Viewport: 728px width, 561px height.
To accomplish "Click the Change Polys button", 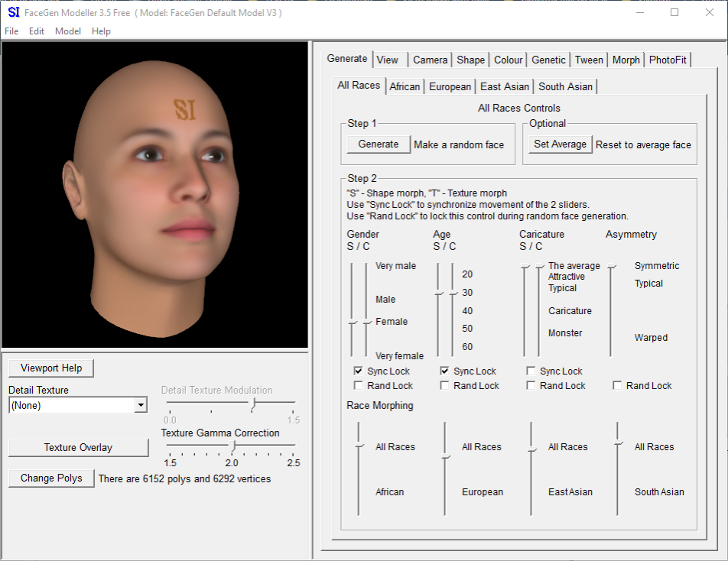I will tap(51, 478).
